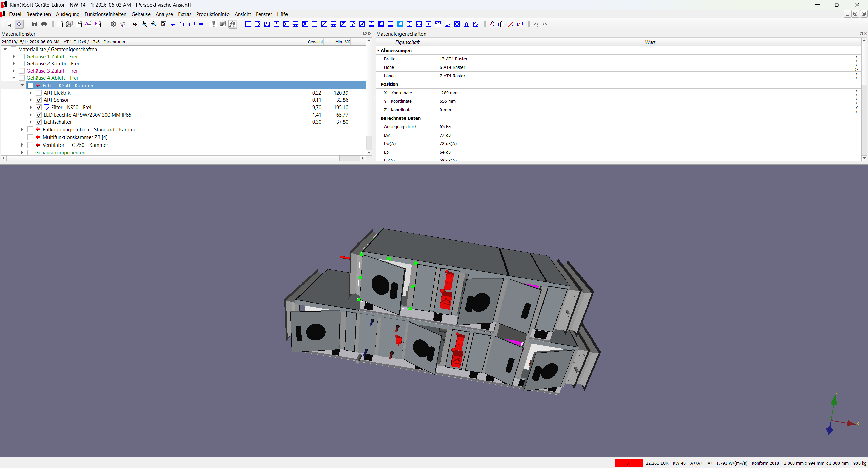Click the Min. VK column header
Viewport: 868px width, 468px height.
click(x=337, y=42)
